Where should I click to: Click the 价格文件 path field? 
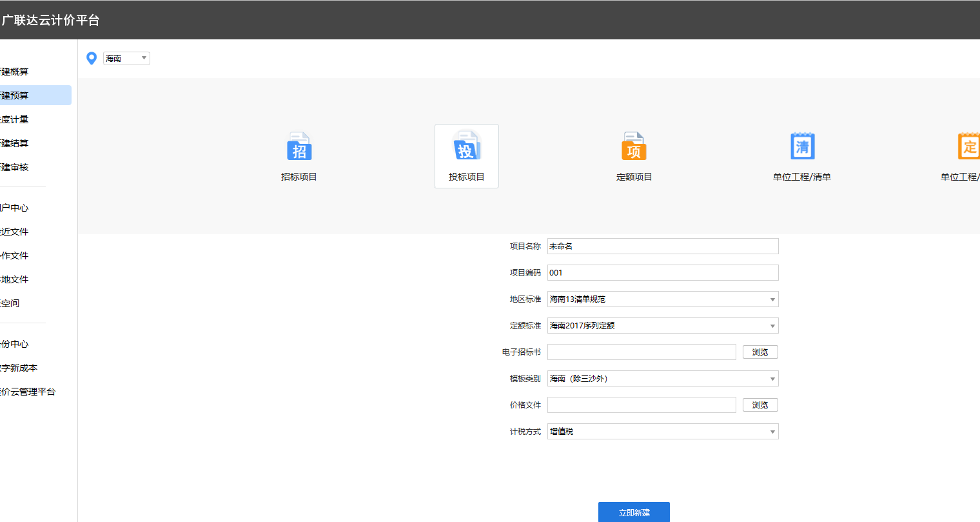click(x=642, y=405)
